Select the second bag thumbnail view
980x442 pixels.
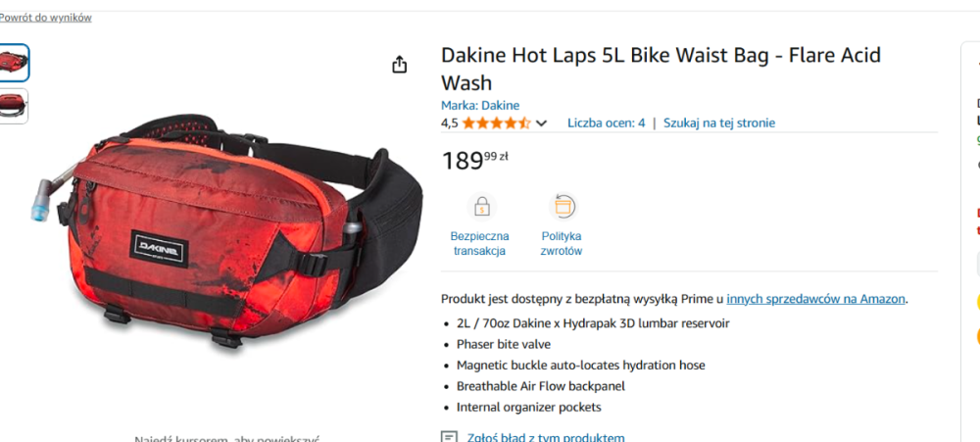pyautogui.click(x=13, y=106)
